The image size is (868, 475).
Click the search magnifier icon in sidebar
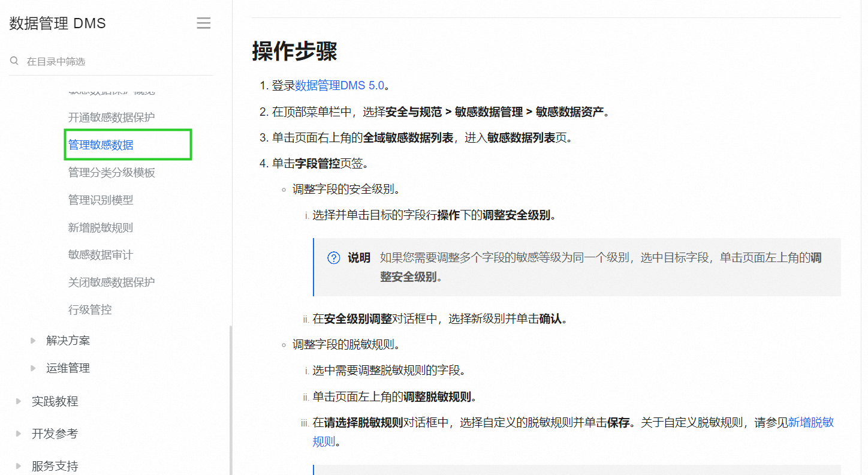click(14, 61)
